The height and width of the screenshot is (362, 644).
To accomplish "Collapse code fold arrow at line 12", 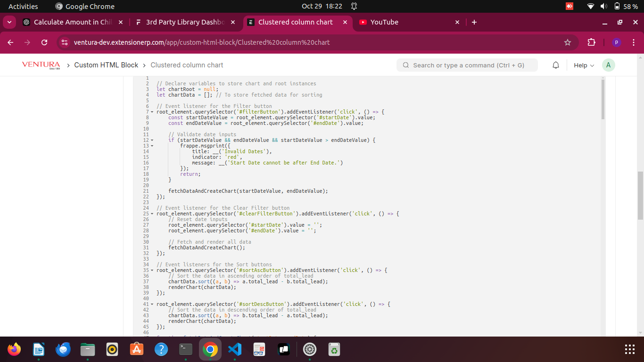I will (152, 140).
